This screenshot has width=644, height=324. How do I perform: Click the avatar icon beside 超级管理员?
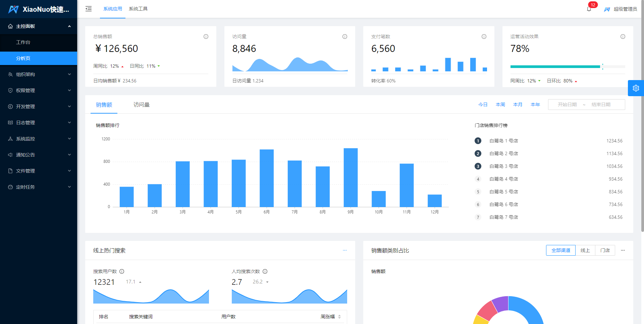pos(607,9)
